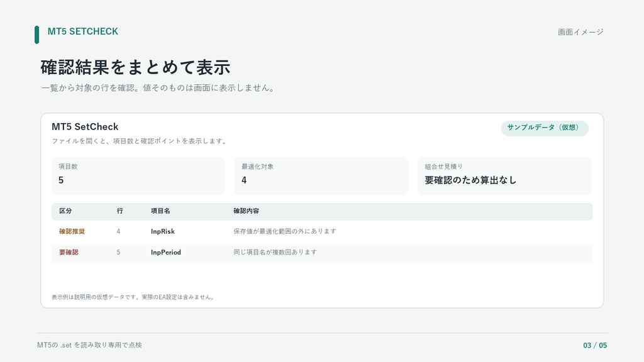Select the 組合せ見積り card
The image size is (644, 362).
click(504, 176)
